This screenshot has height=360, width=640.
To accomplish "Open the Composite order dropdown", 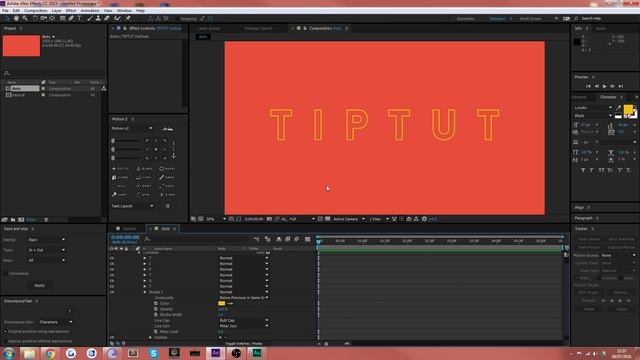I will coord(244,298).
